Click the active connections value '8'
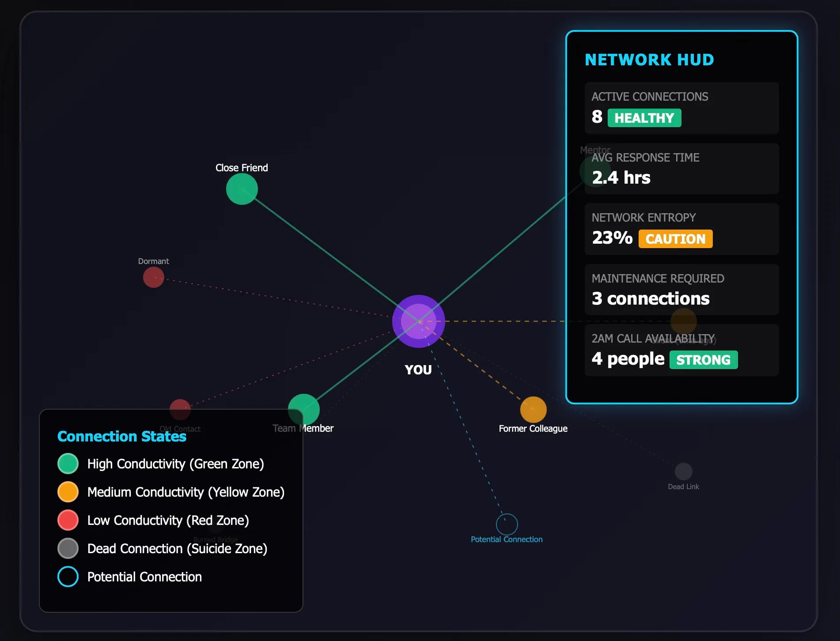Image resolution: width=840 pixels, height=641 pixels. 597,117
